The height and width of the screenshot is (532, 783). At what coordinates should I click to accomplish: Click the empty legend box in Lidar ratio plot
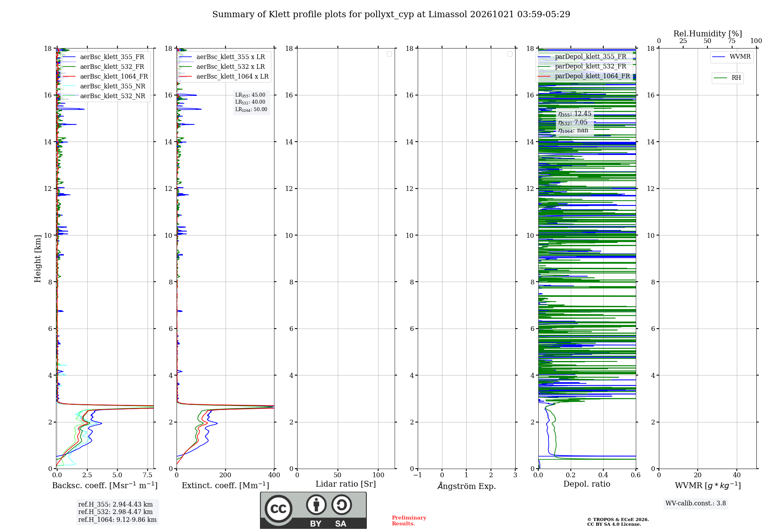coord(389,54)
